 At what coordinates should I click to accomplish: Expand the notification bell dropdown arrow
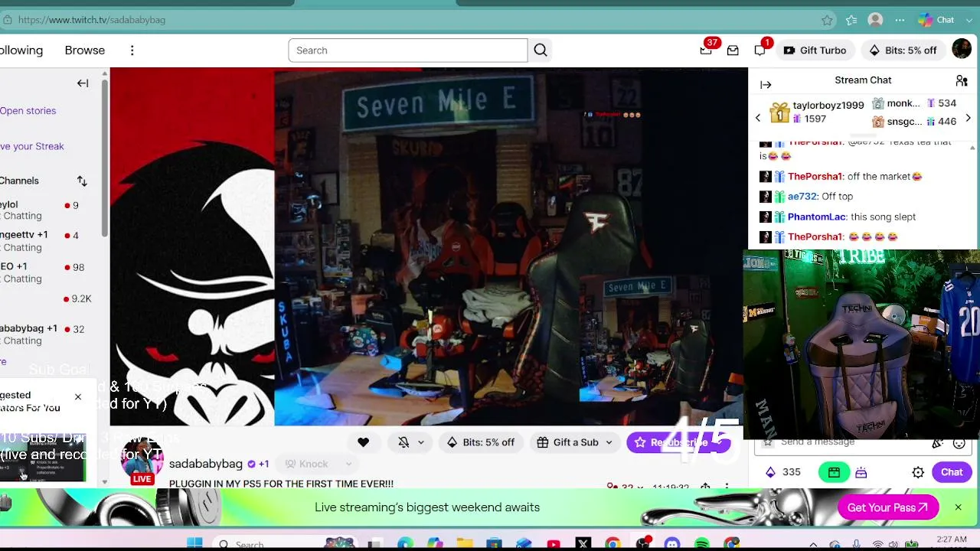421,442
